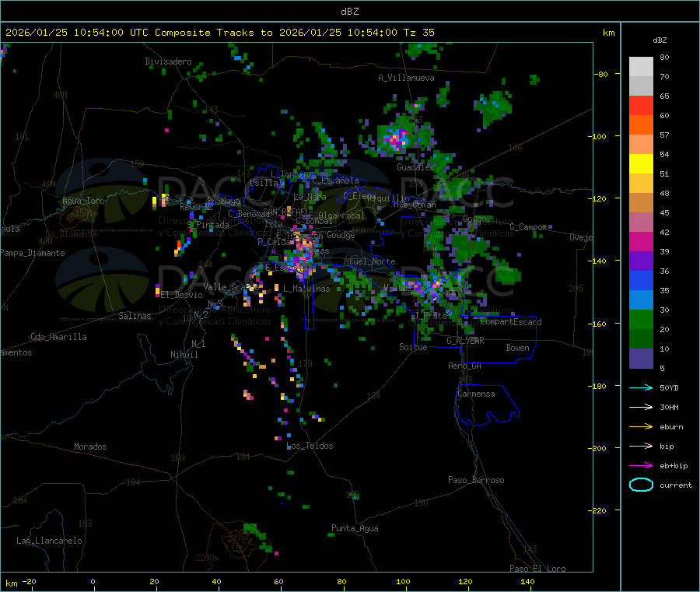Click the Paso_El_Loro map label
The image size is (700, 592).
pyautogui.click(x=537, y=569)
